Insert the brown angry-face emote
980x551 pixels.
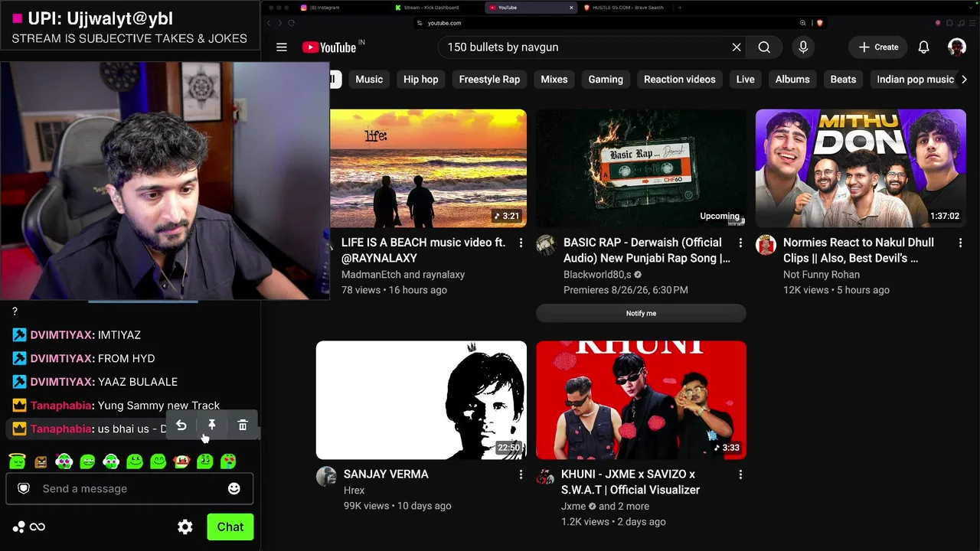(x=41, y=461)
